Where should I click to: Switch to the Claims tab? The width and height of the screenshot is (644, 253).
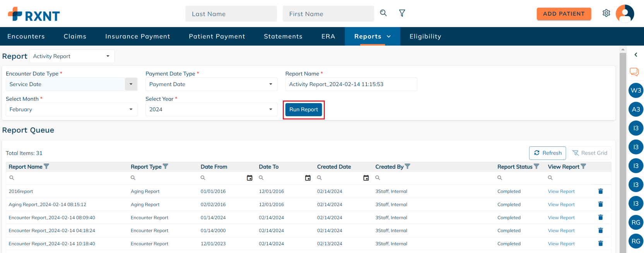(x=75, y=36)
